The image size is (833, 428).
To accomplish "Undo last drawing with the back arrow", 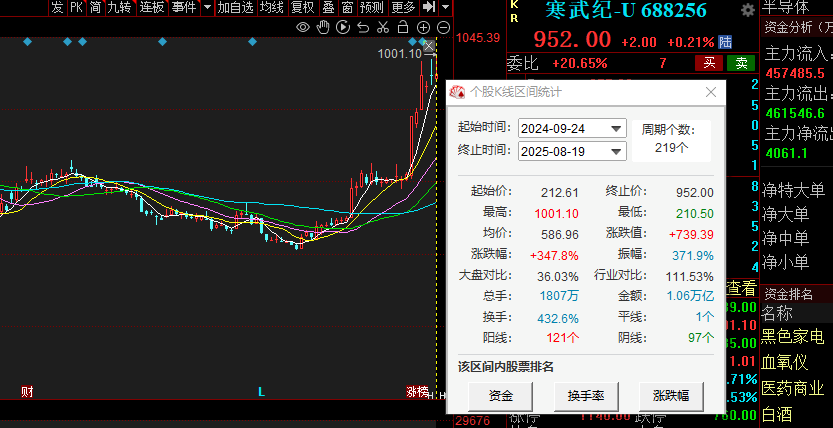I will pos(363,27).
